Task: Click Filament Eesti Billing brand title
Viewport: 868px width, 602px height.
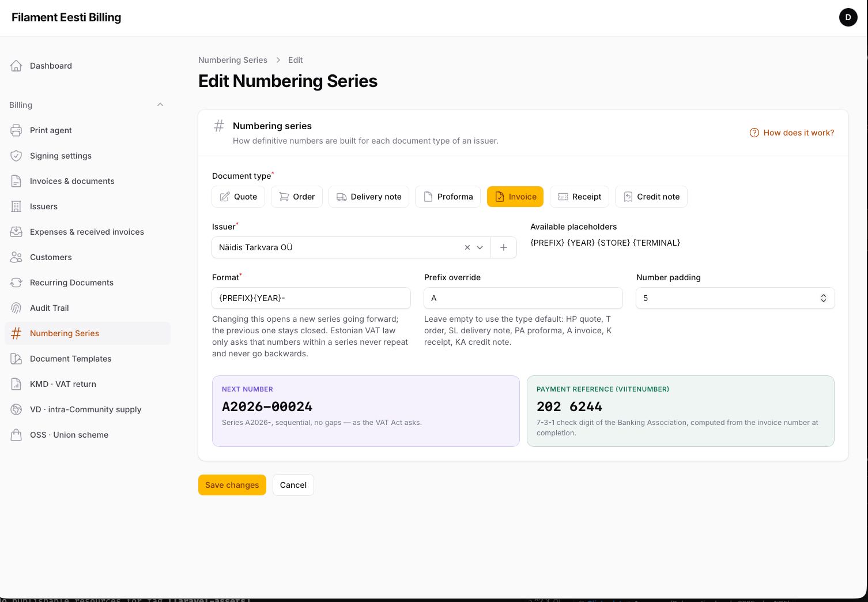Action: [x=66, y=17]
